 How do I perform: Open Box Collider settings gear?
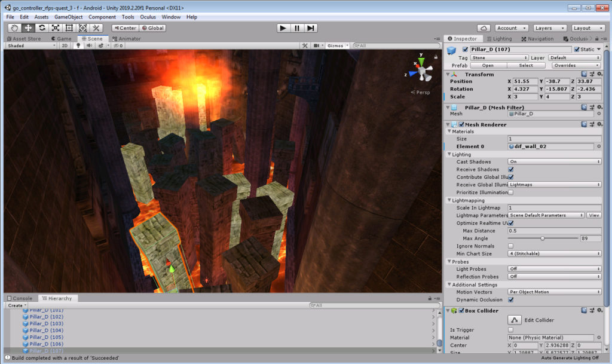pyautogui.click(x=600, y=311)
